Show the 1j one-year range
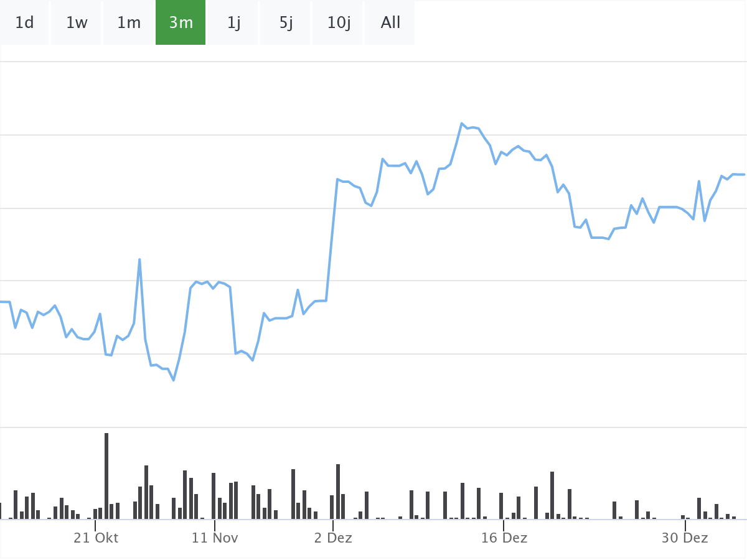The height and width of the screenshot is (560, 747). pyautogui.click(x=233, y=23)
